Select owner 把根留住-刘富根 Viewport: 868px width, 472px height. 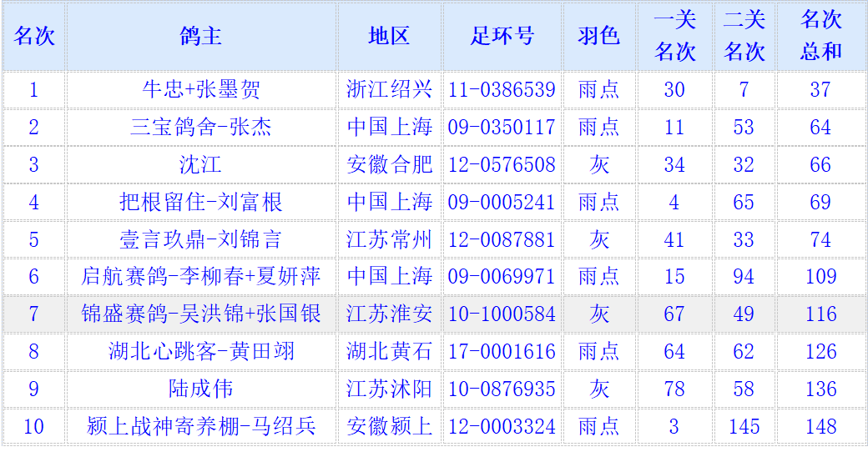[201, 203]
